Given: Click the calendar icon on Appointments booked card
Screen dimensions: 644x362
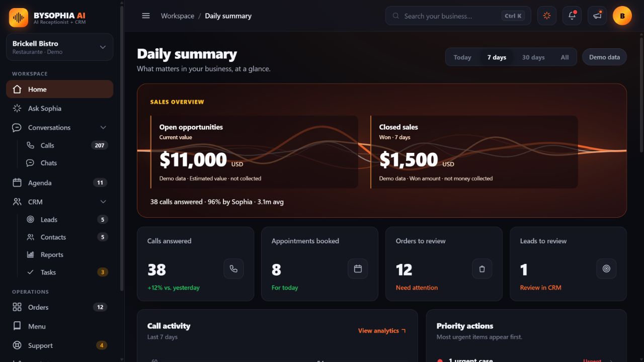Looking at the screenshot, I should point(358,269).
